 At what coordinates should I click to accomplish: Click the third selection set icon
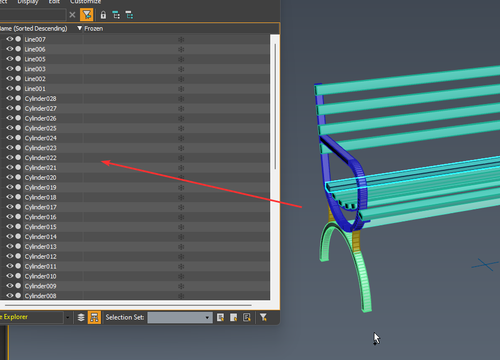coord(247,317)
